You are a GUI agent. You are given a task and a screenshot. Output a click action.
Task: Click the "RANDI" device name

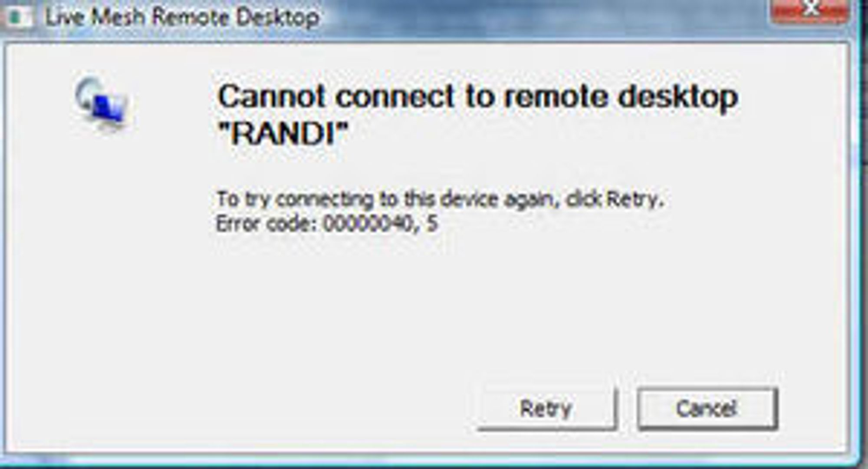pos(283,133)
